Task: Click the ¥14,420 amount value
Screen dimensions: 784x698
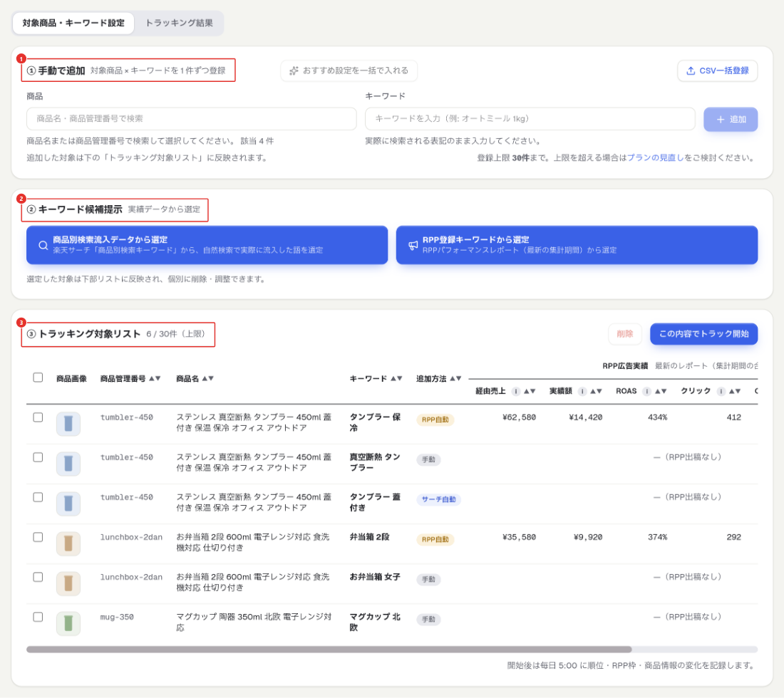Action: [585, 417]
